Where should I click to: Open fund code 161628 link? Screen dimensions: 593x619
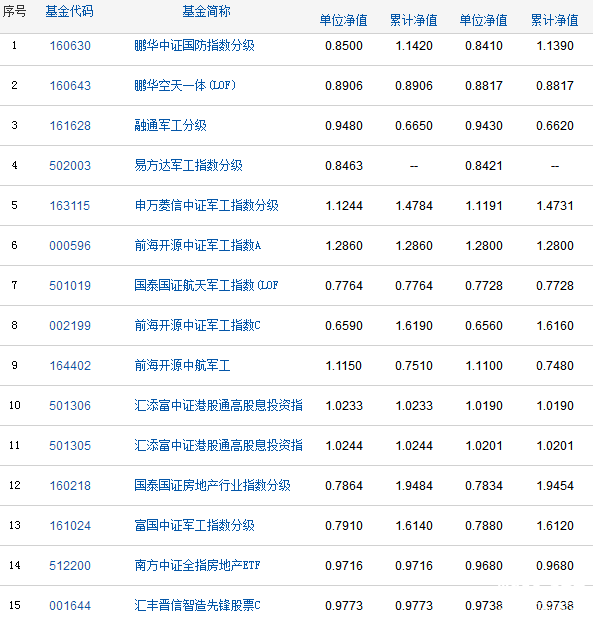(x=70, y=126)
